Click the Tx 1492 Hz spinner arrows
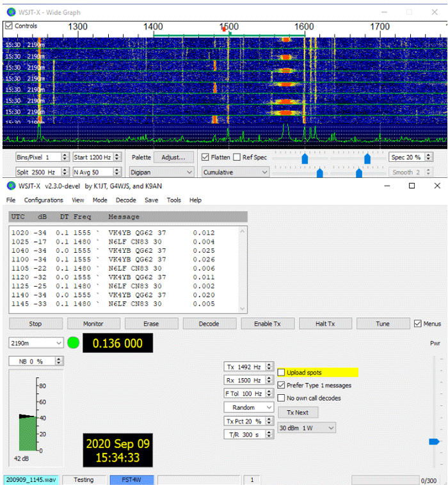The image size is (448, 485). (x=269, y=367)
